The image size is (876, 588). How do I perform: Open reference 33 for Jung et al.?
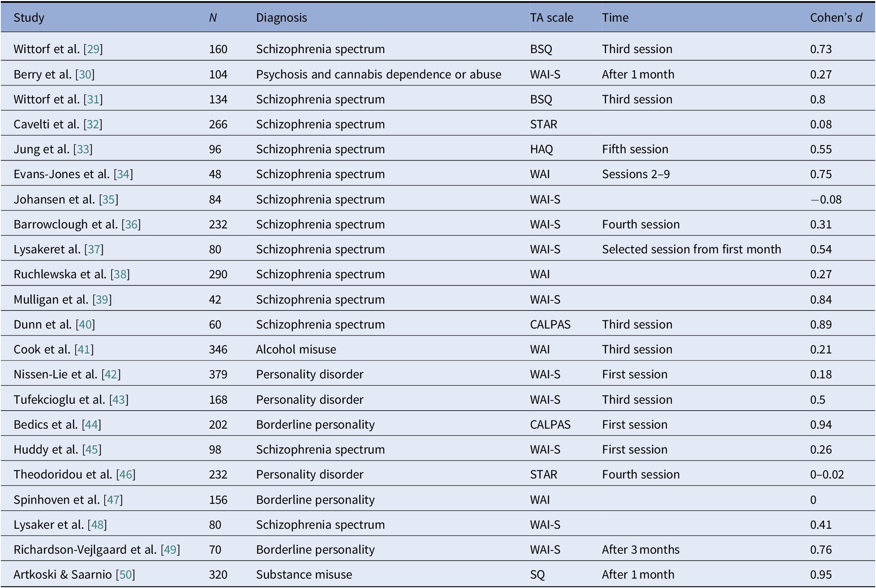(83, 149)
